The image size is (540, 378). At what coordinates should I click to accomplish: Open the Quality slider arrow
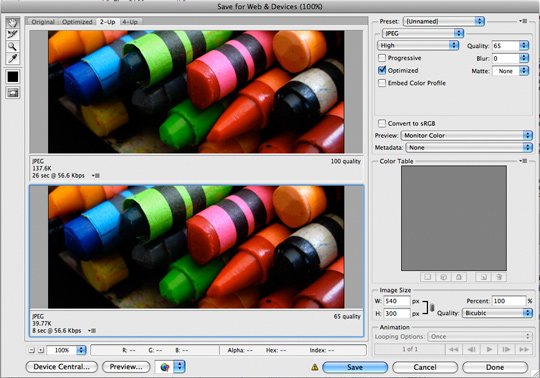click(524, 45)
